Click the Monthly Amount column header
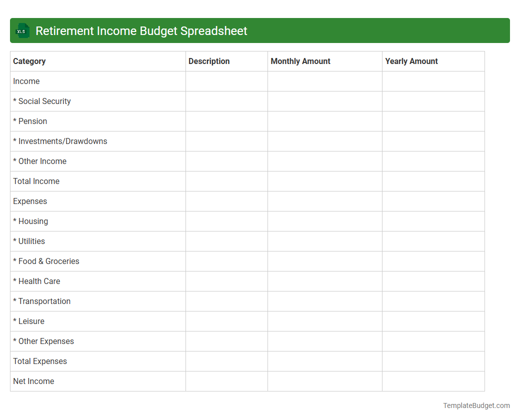Image resolution: width=520 pixels, height=420 pixels. point(300,61)
